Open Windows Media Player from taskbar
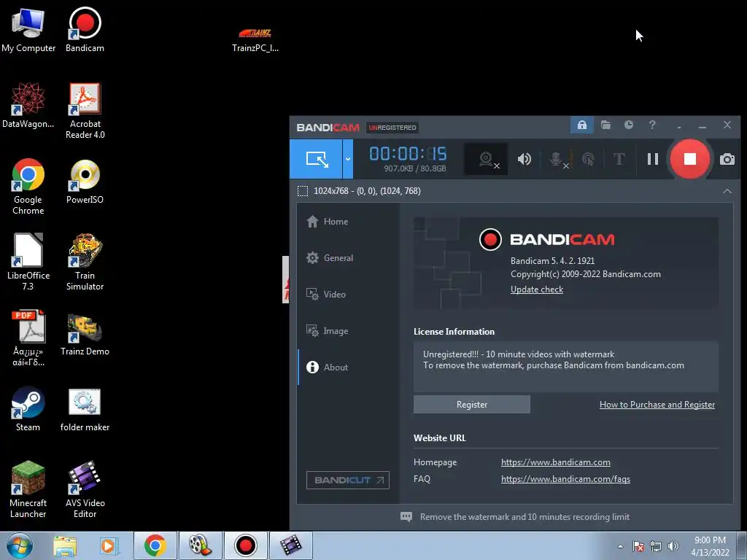This screenshot has width=747, height=560. (108, 545)
